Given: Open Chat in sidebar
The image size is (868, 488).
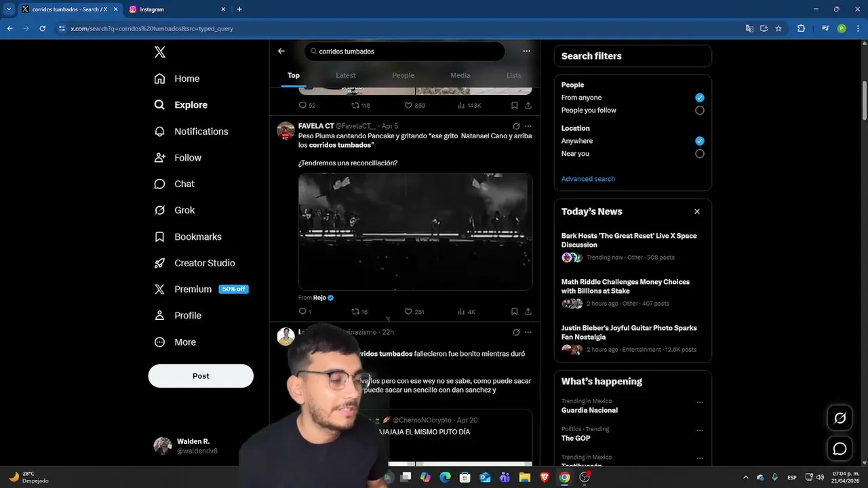Looking at the screenshot, I should 174,184.
